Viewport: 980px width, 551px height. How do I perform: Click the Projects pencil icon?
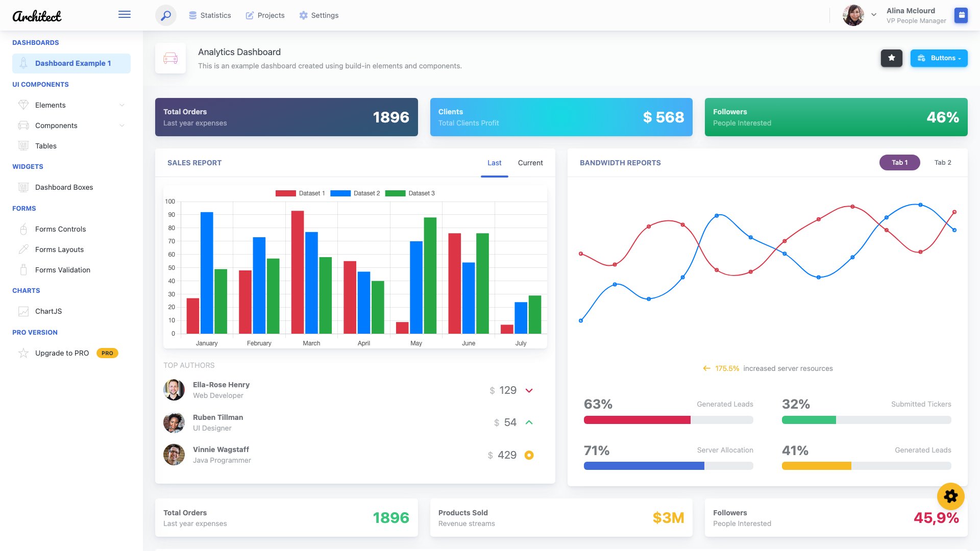pos(250,15)
